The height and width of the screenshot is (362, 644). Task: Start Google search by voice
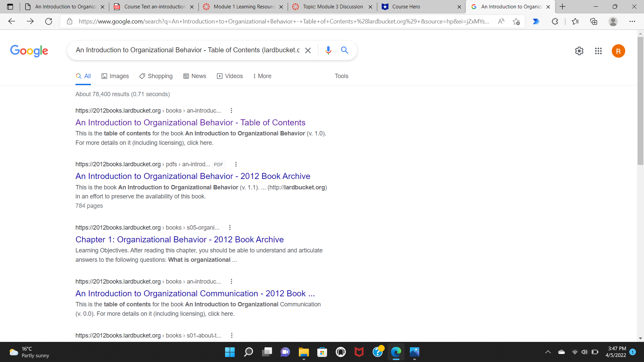coord(328,50)
